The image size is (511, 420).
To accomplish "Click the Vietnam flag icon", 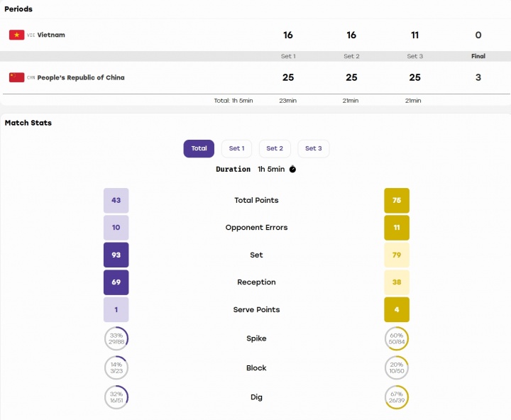I will 16,35.
